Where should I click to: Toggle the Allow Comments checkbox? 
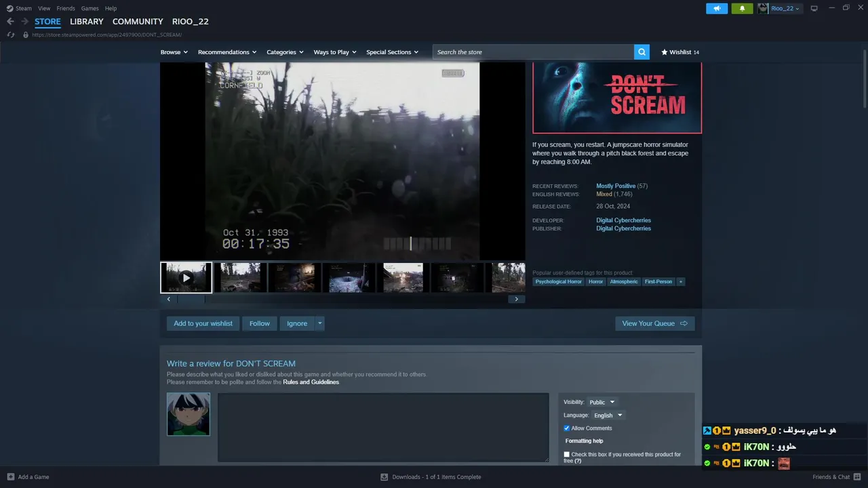coord(567,428)
